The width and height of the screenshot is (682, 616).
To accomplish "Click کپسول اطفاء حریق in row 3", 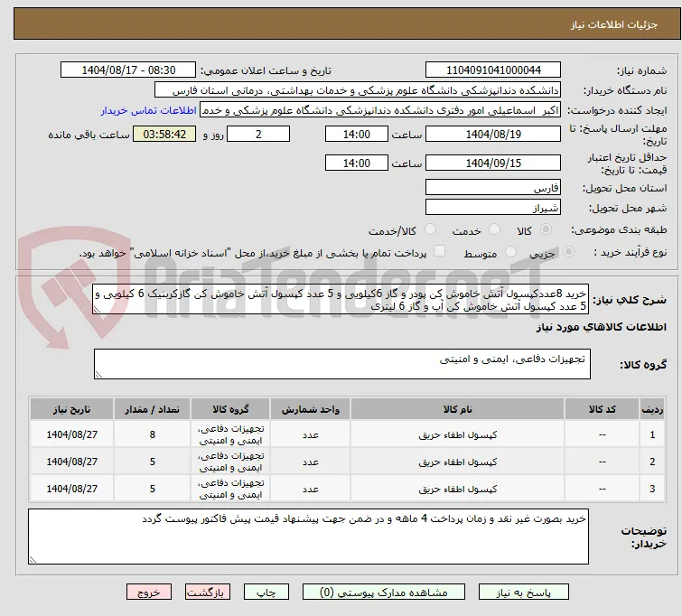I will click(458, 489).
